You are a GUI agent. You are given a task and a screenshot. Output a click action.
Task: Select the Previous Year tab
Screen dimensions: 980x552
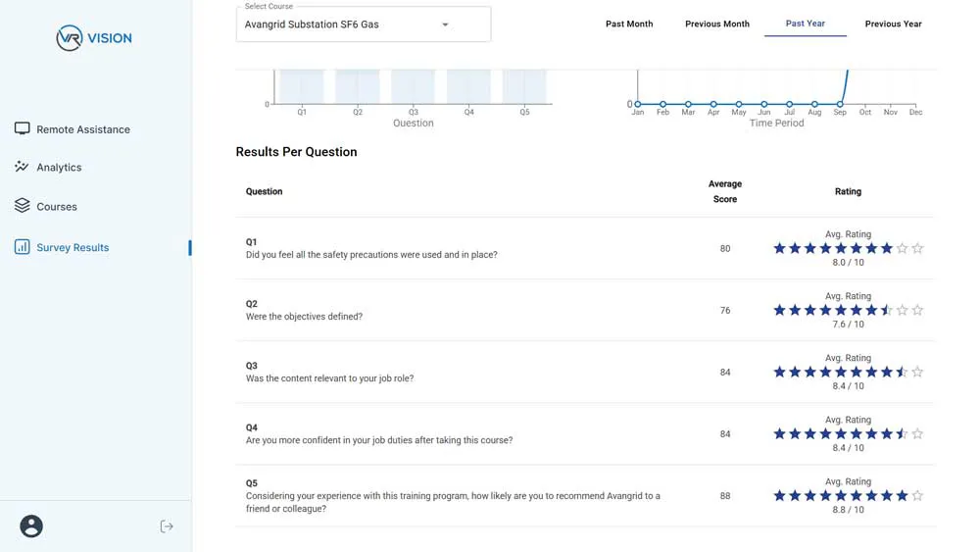[x=894, y=24]
